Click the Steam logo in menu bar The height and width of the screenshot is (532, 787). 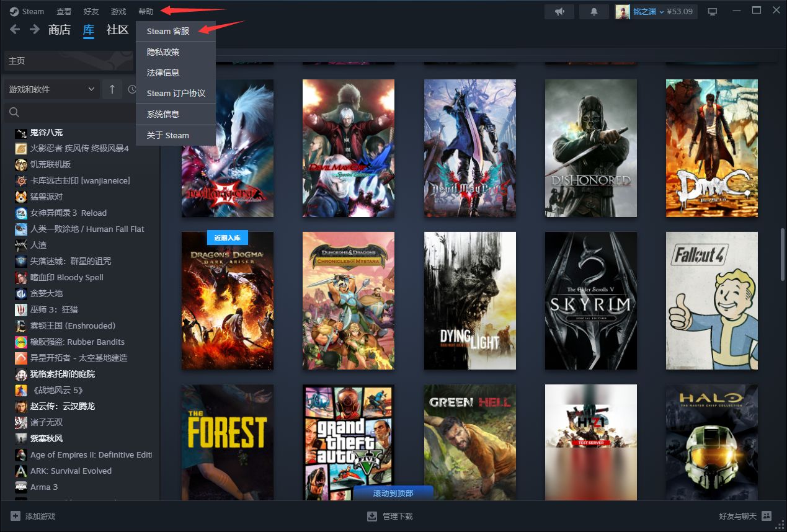14,11
